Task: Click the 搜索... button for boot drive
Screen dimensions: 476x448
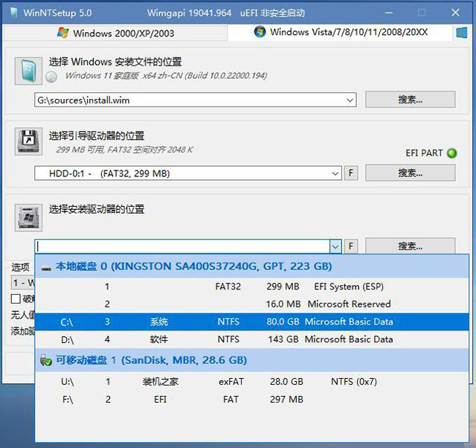Action: (410, 173)
